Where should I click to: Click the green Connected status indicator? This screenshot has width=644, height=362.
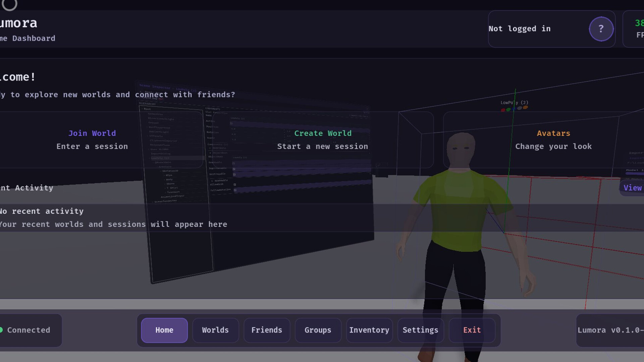point(1,330)
